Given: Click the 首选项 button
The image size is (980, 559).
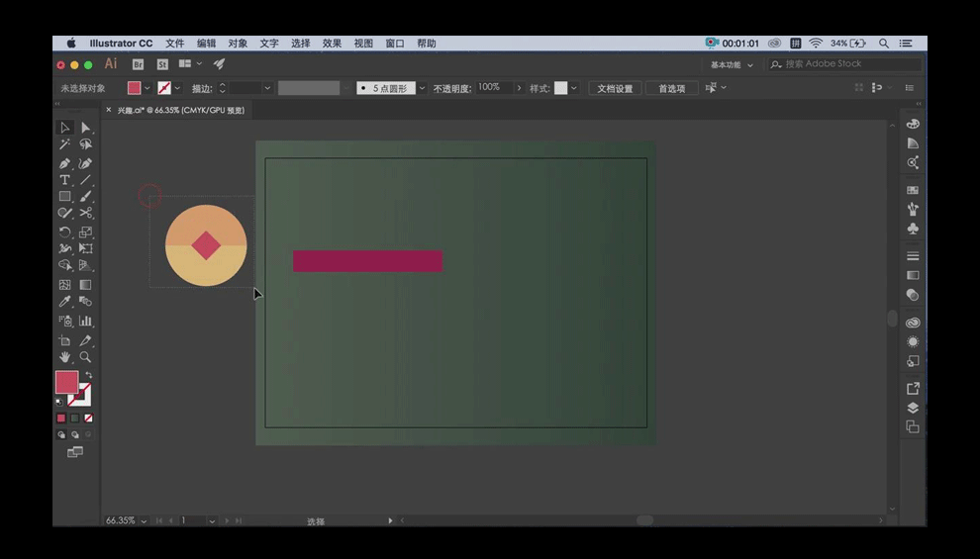Looking at the screenshot, I should [672, 89].
